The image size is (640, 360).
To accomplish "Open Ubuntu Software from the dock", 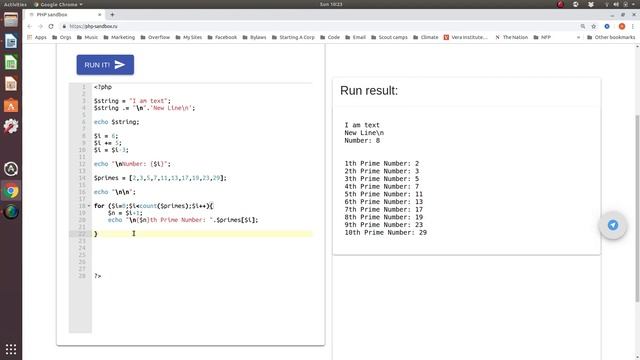I will (x=11, y=105).
